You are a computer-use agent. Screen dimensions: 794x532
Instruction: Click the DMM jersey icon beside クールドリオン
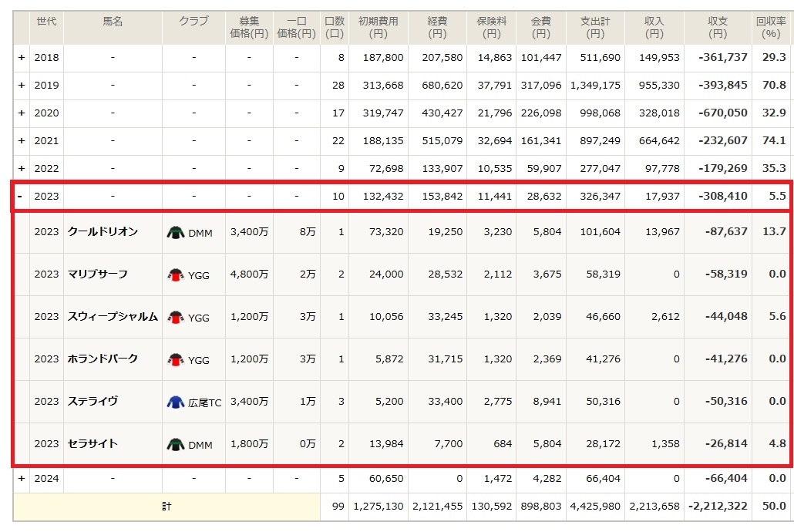pos(176,232)
